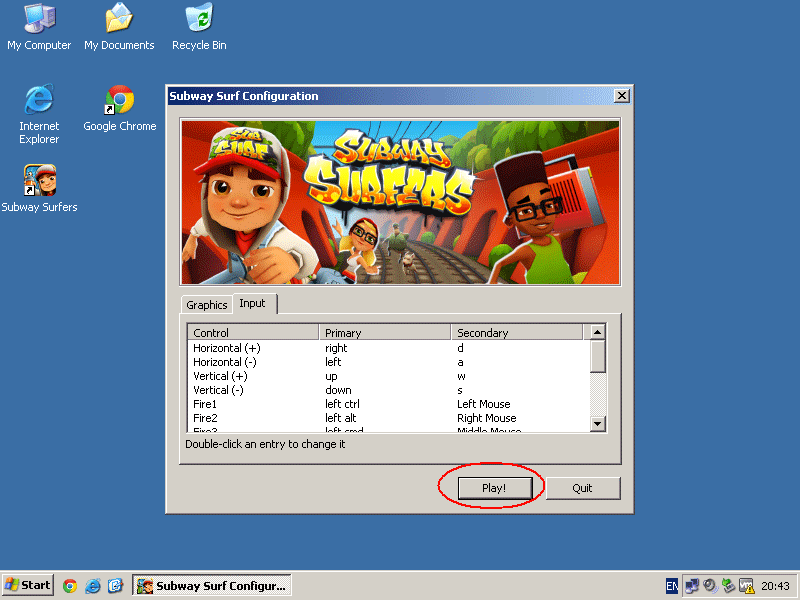Click the primary key "right" cell

click(336, 348)
